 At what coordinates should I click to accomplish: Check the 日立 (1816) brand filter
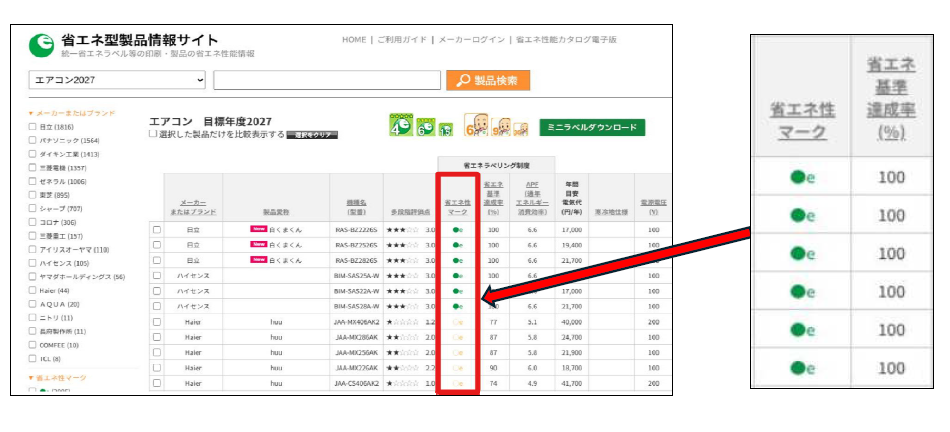(x=33, y=127)
